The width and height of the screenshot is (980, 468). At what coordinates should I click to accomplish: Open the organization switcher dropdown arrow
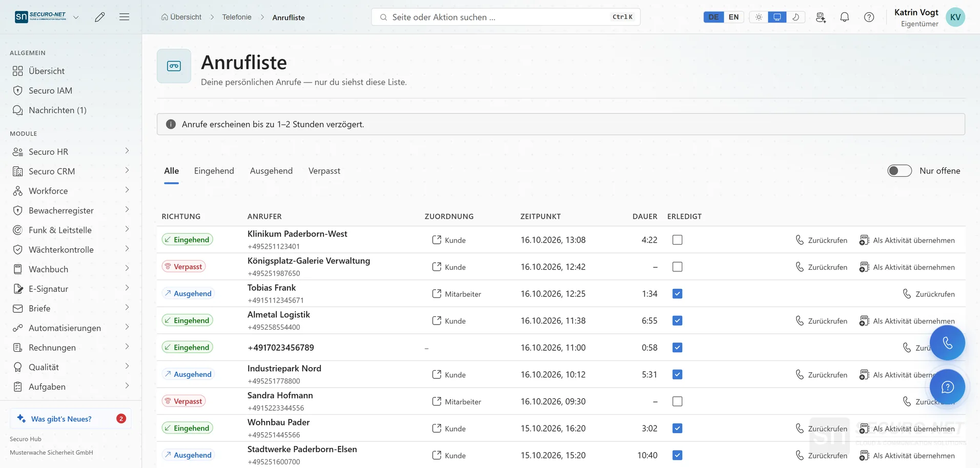click(x=76, y=17)
